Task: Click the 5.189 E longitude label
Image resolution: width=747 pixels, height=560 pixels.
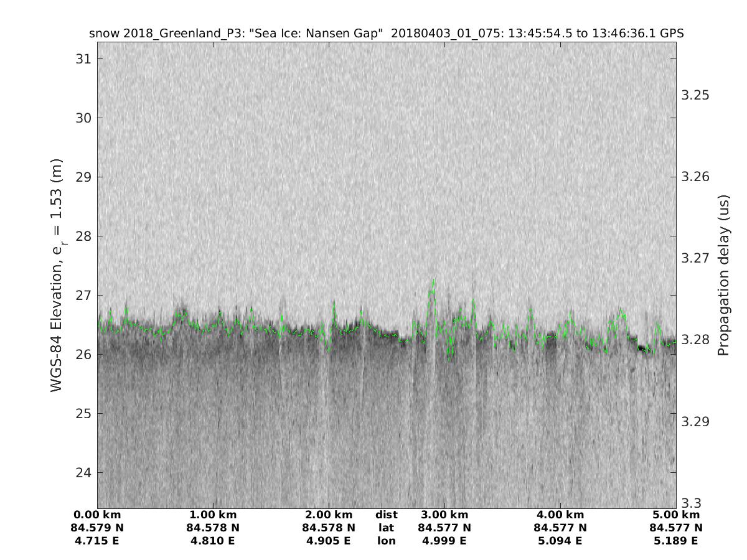Action: click(x=676, y=541)
